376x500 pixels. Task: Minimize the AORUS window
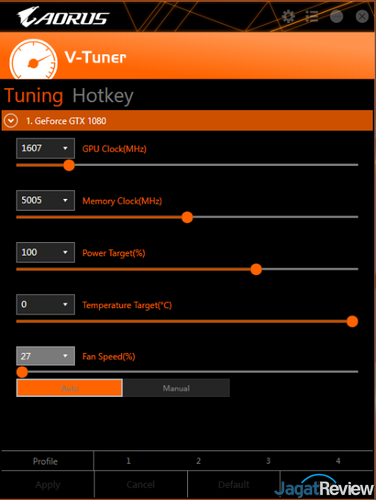(x=336, y=16)
